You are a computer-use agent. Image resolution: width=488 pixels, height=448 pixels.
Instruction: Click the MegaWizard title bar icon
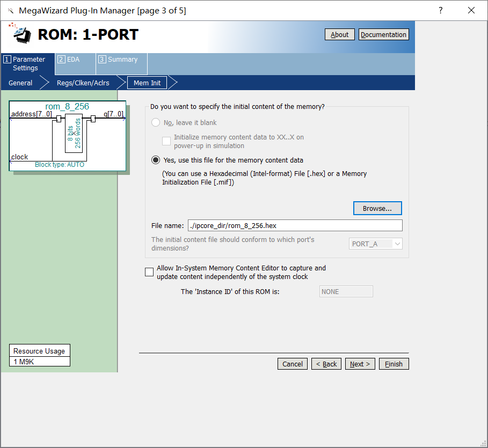pos(11,11)
